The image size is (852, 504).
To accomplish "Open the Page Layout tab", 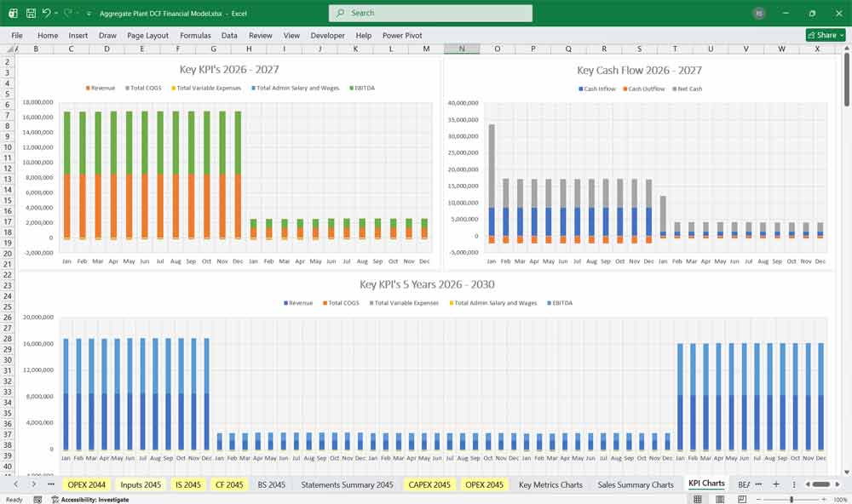I will pos(147,35).
